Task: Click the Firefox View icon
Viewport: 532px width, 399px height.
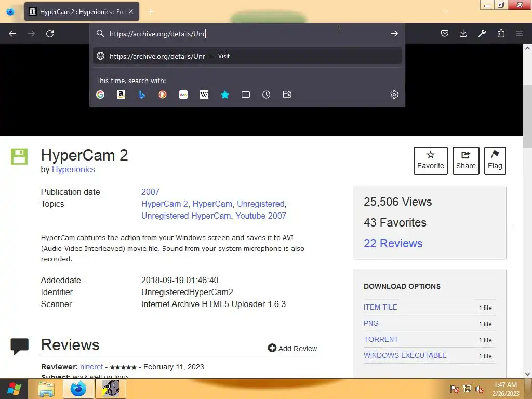Action: point(10,11)
